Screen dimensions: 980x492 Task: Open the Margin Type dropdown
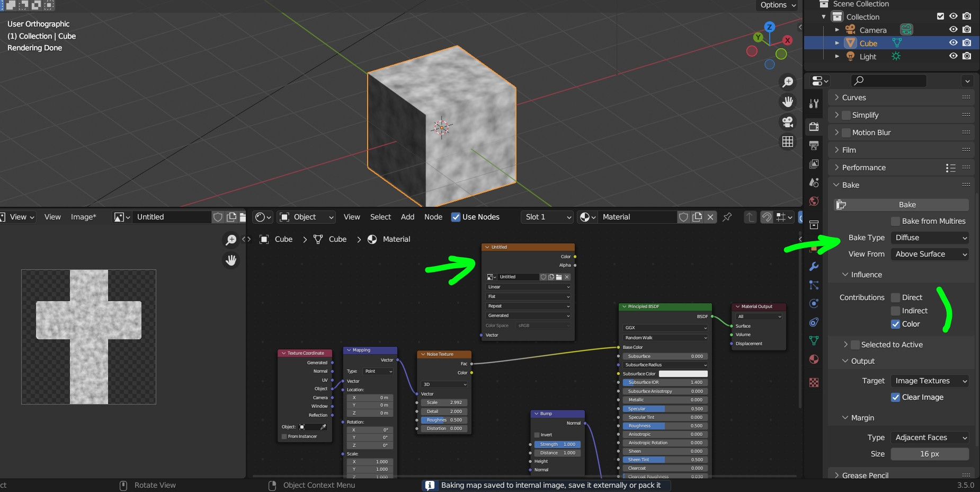click(x=930, y=437)
